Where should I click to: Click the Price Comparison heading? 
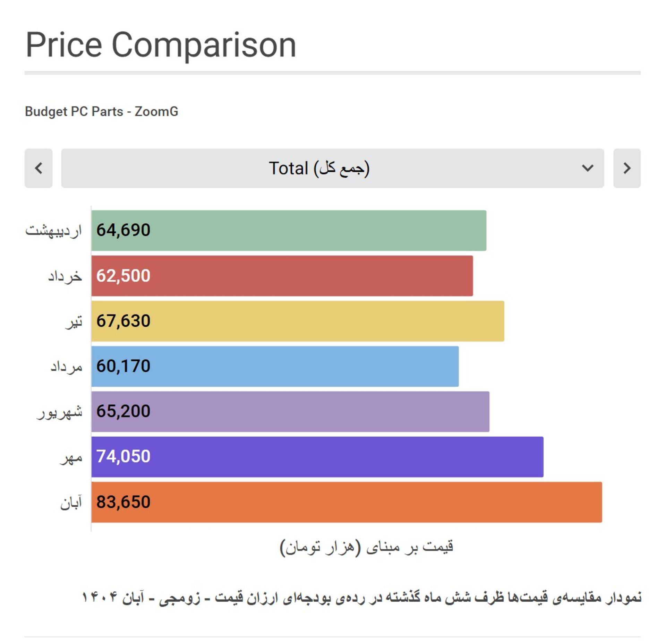(161, 45)
